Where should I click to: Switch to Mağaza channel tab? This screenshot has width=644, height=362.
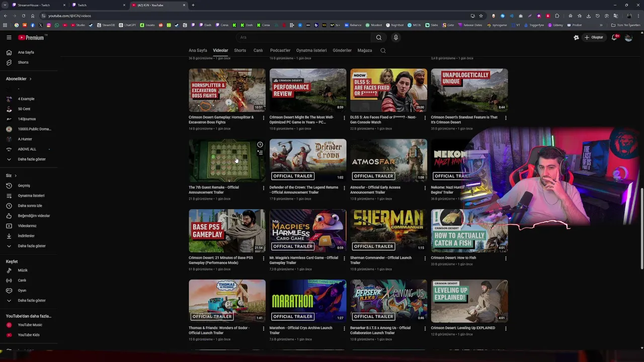click(365, 50)
